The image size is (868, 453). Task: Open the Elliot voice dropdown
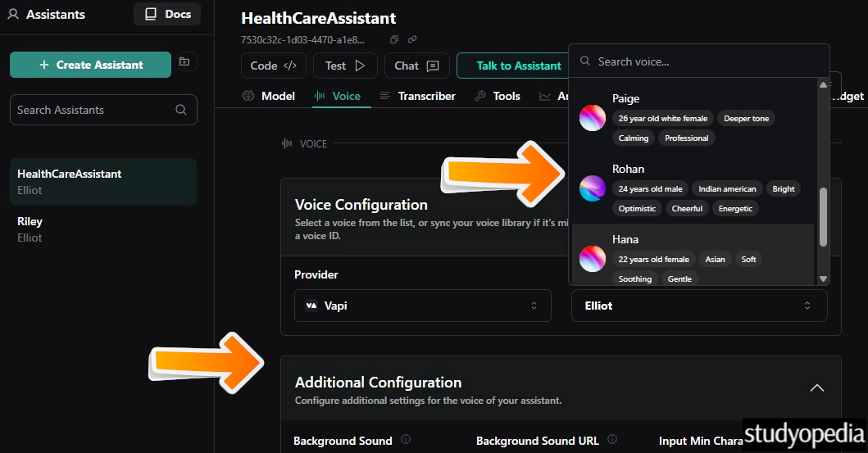click(699, 306)
